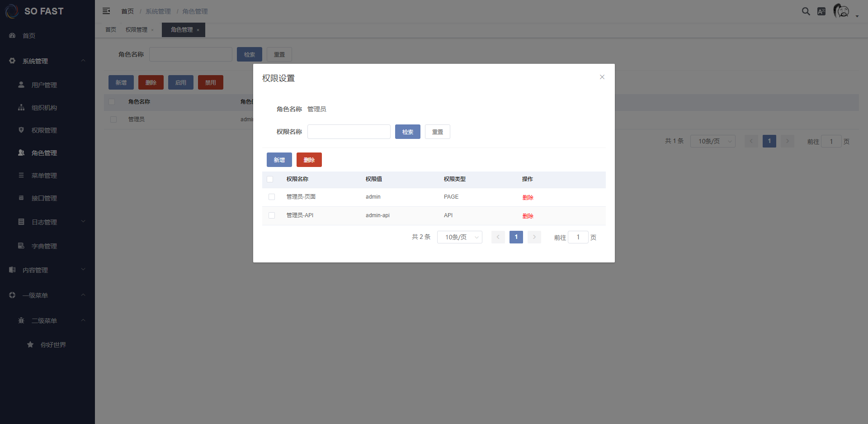Check the 管理员-API permission row checkbox
Viewport: 868px width, 424px height.
272,215
